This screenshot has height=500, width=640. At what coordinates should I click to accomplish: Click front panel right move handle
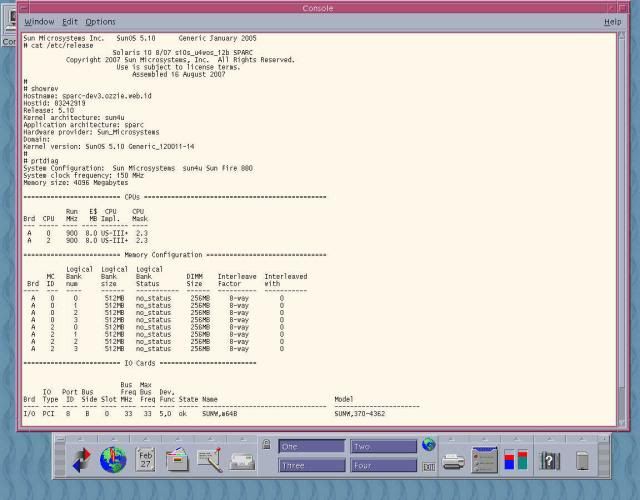pos(604,458)
